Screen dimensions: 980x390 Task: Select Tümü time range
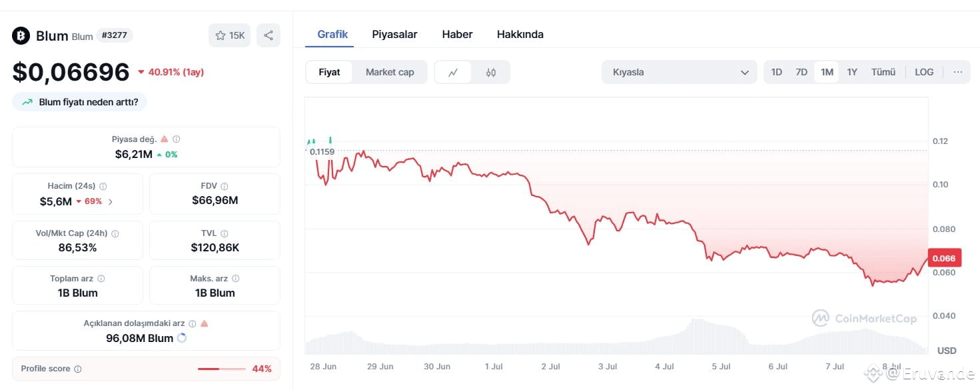coord(883,72)
